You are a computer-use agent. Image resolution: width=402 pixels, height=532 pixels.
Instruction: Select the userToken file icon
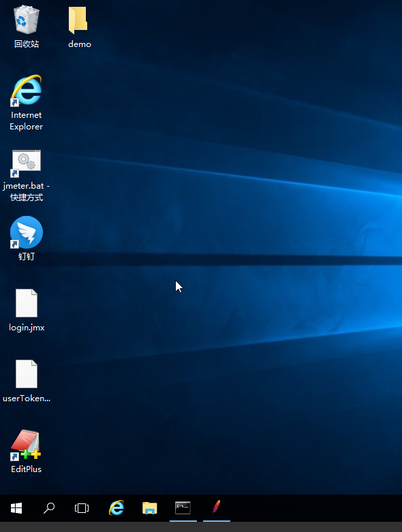click(27, 374)
